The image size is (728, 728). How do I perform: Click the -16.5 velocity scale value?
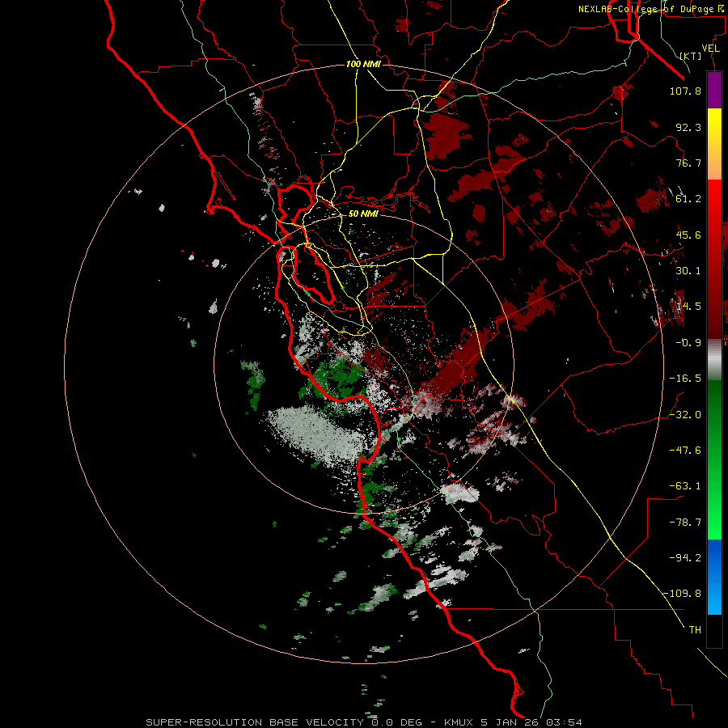[x=685, y=379]
